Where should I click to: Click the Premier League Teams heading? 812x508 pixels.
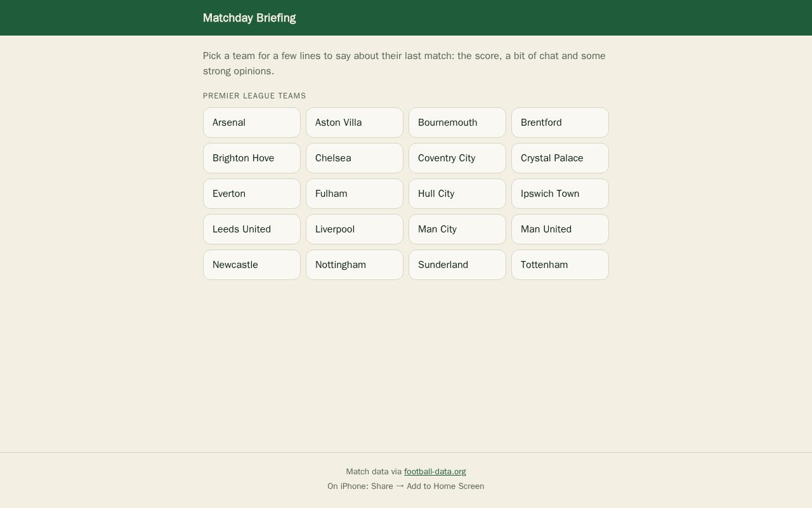(254, 96)
